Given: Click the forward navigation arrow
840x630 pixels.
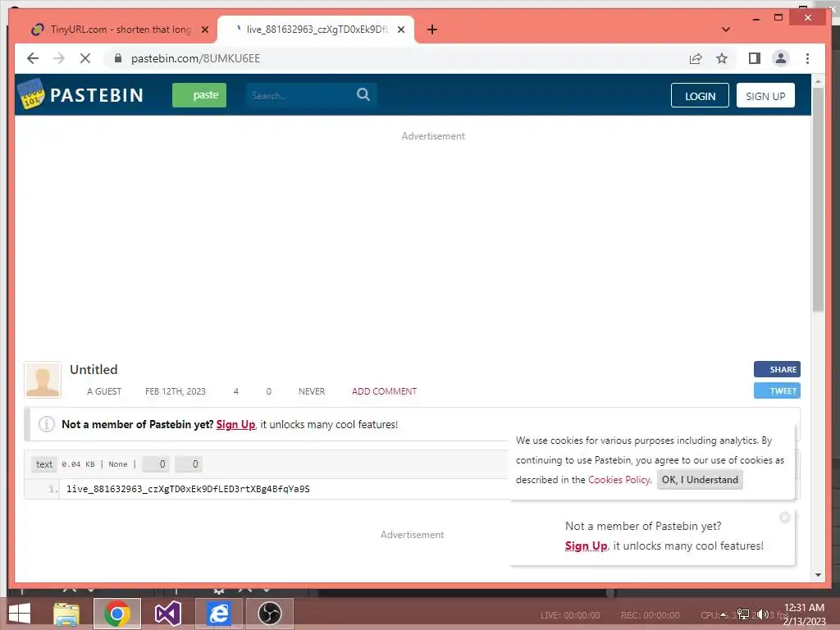Looking at the screenshot, I should click(59, 58).
